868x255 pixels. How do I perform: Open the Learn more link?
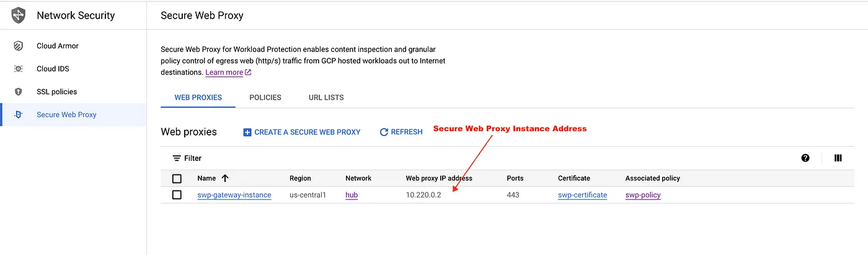224,72
